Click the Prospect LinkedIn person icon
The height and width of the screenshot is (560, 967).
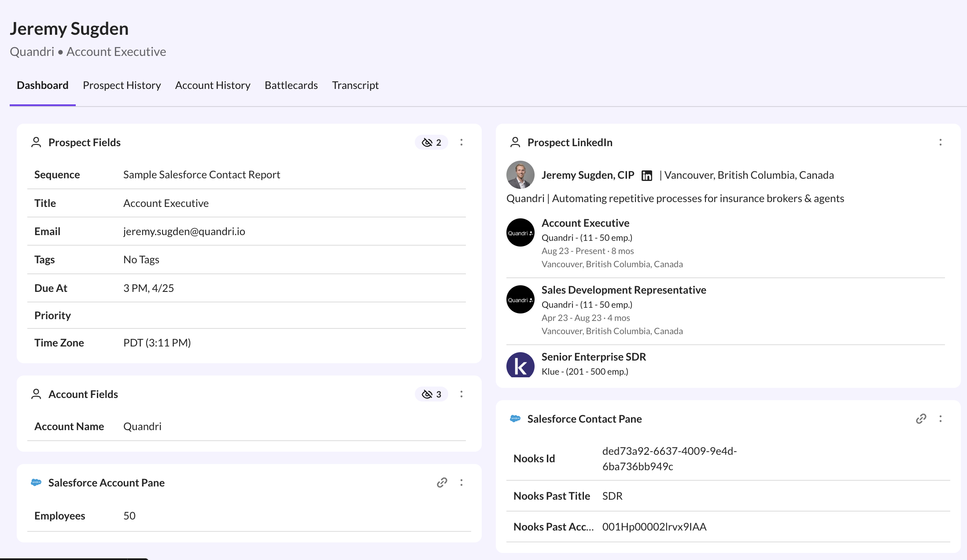tap(515, 143)
